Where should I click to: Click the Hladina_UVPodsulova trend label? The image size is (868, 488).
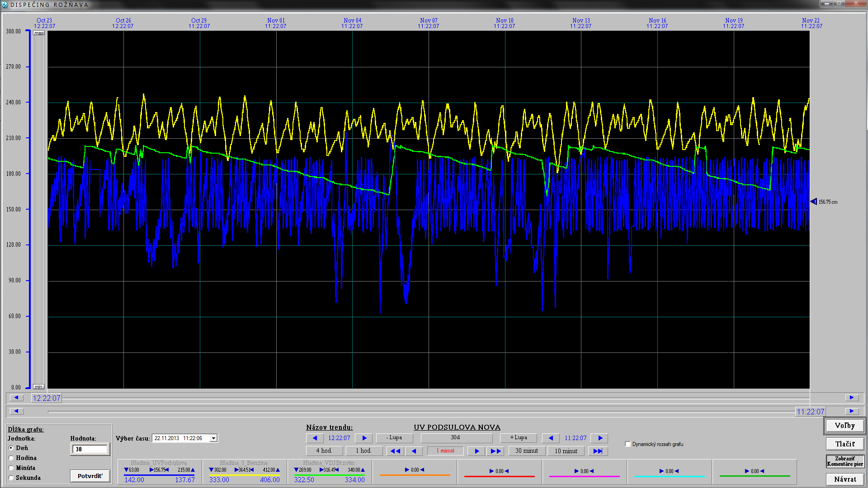(159, 463)
